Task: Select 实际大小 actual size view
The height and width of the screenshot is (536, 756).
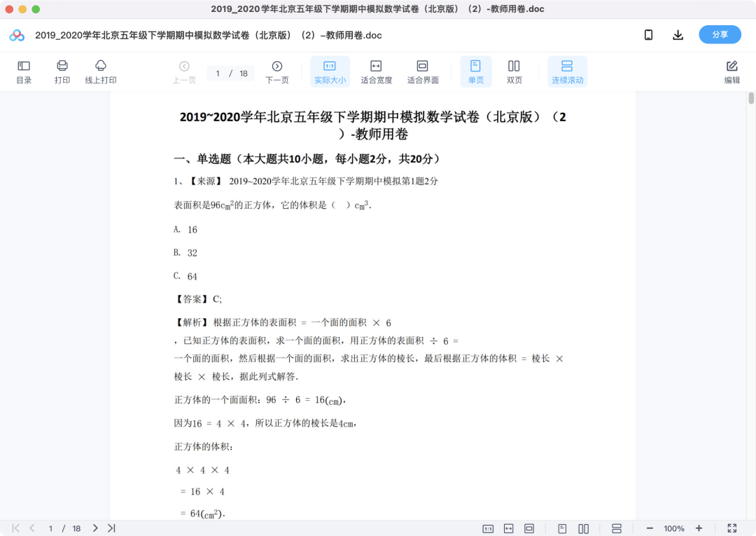Action: pos(330,72)
